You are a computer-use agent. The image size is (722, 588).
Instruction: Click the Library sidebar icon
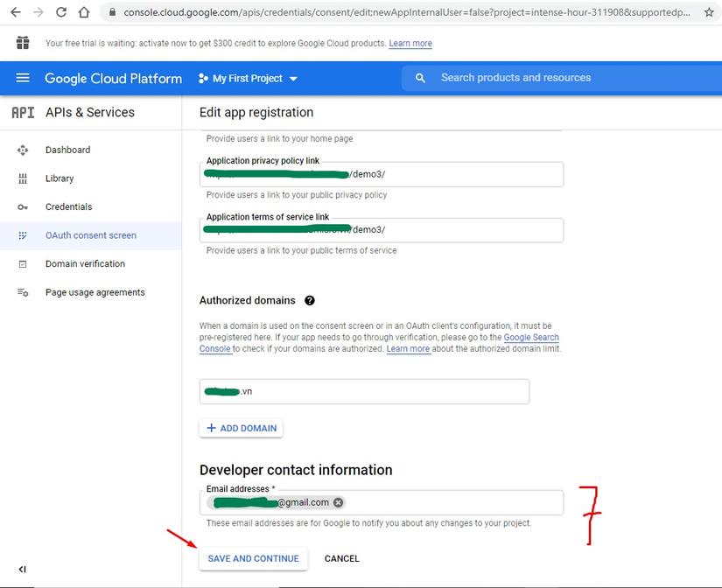point(23,178)
